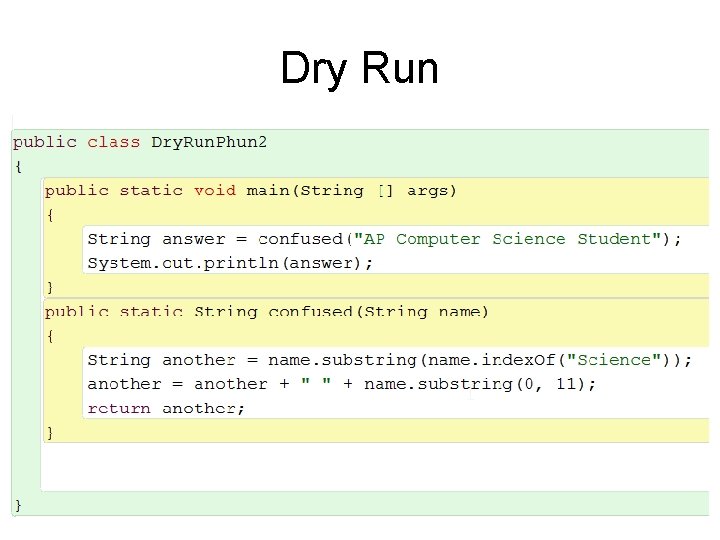
Task: Click the 'public static void main' line
Action: tap(251, 191)
